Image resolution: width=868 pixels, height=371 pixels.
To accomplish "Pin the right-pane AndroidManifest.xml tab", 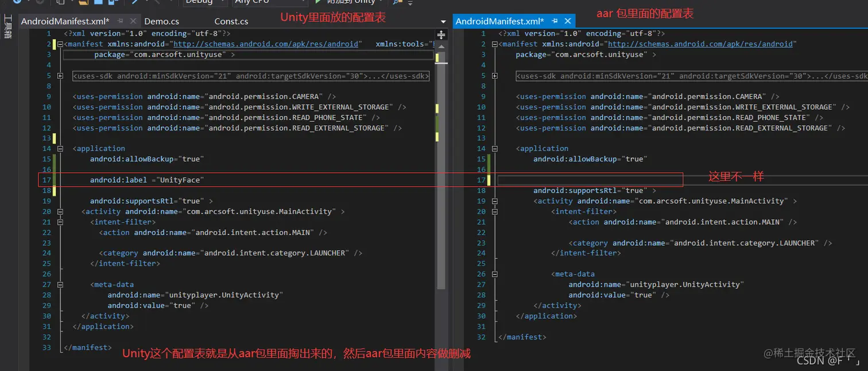I will [x=555, y=21].
